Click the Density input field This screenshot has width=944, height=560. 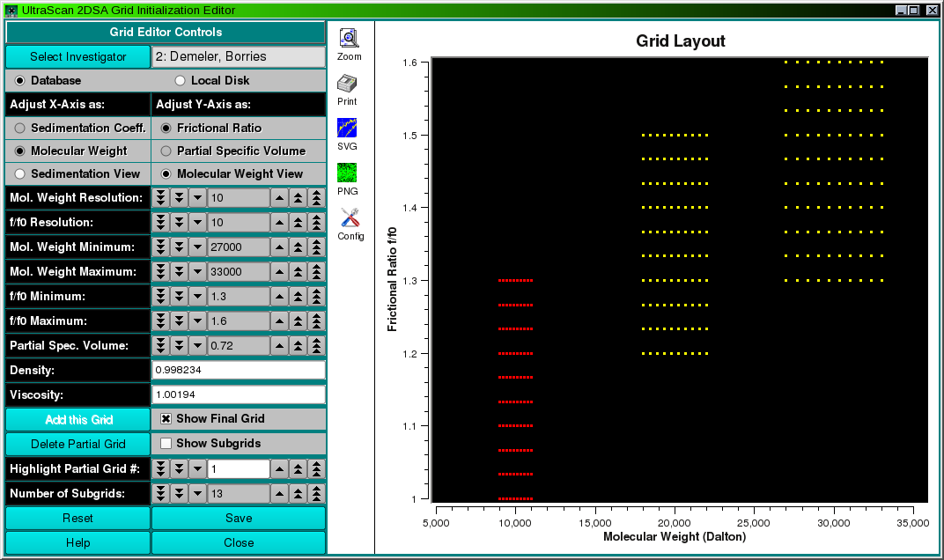pyautogui.click(x=239, y=370)
